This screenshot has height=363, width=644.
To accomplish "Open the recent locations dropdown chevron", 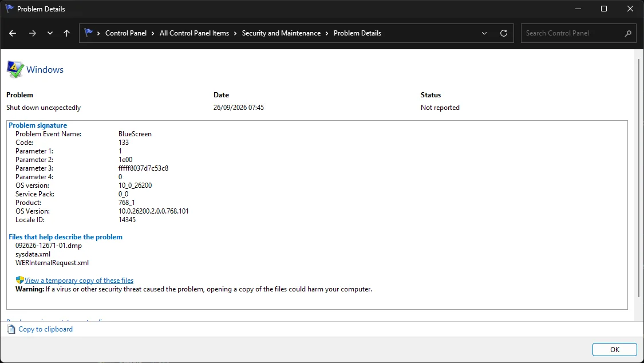I will [x=50, y=33].
